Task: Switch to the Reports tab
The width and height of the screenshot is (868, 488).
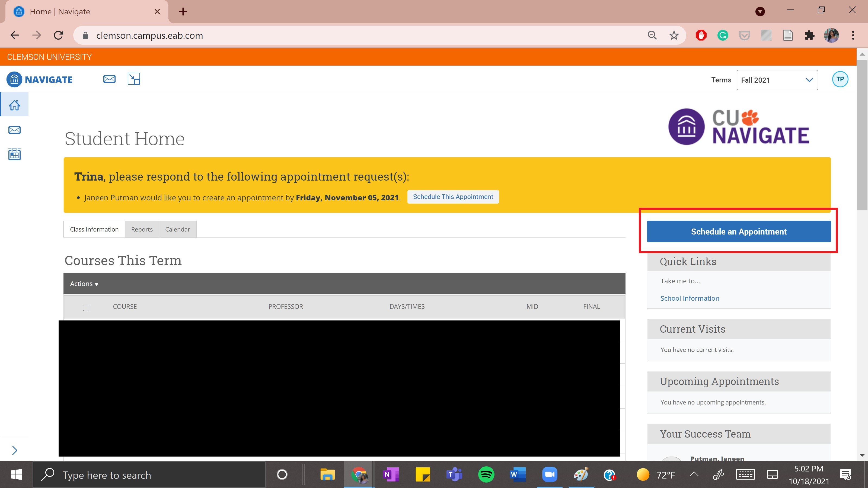Action: pyautogui.click(x=142, y=229)
